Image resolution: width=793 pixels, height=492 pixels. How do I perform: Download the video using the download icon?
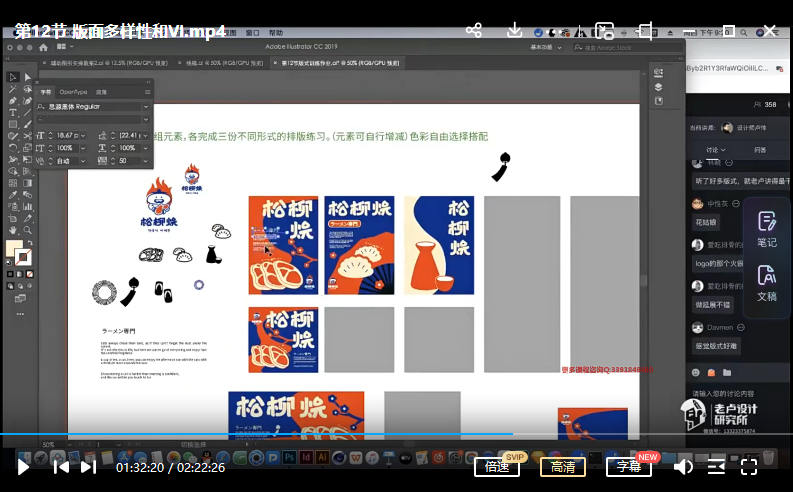515,30
